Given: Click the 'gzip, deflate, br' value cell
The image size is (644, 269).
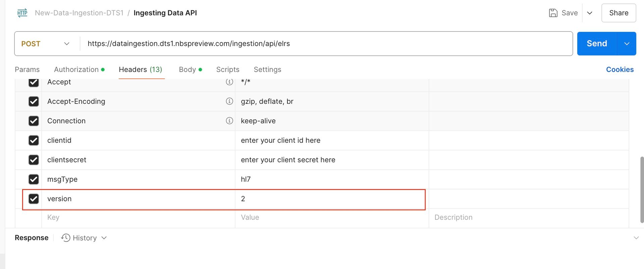Looking at the screenshot, I should [x=332, y=102].
